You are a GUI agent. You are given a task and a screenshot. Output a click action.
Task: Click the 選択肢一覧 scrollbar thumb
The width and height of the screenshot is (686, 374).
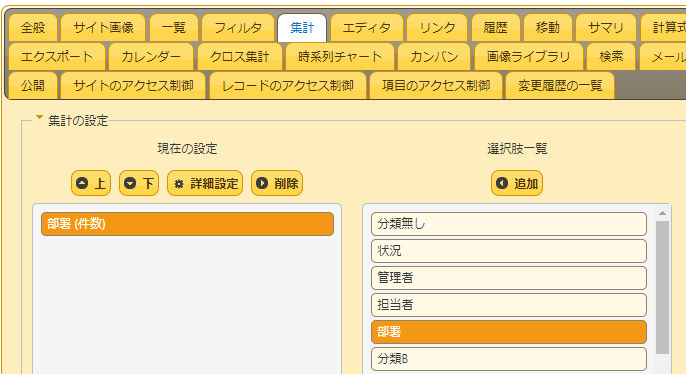pyautogui.click(x=662, y=287)
